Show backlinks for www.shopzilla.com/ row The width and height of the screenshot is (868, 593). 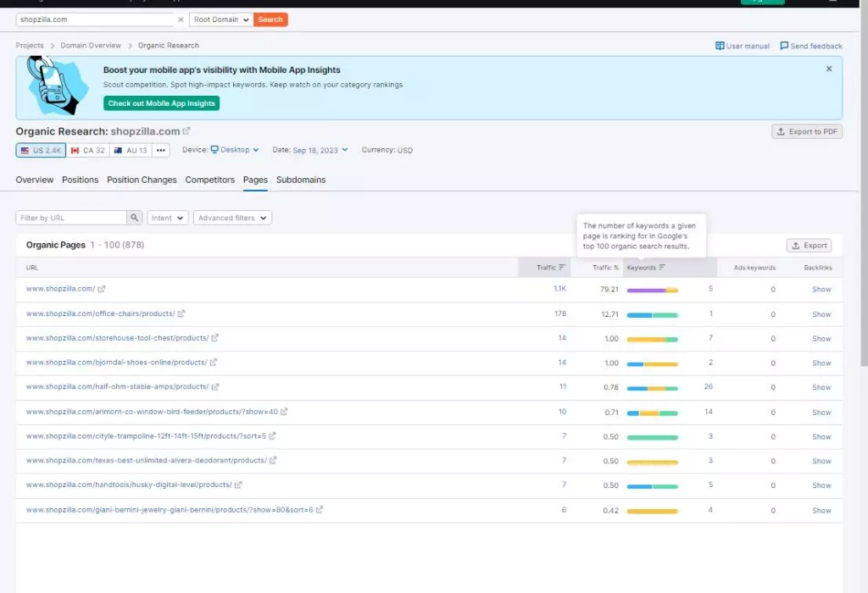[x=821, y=290]
